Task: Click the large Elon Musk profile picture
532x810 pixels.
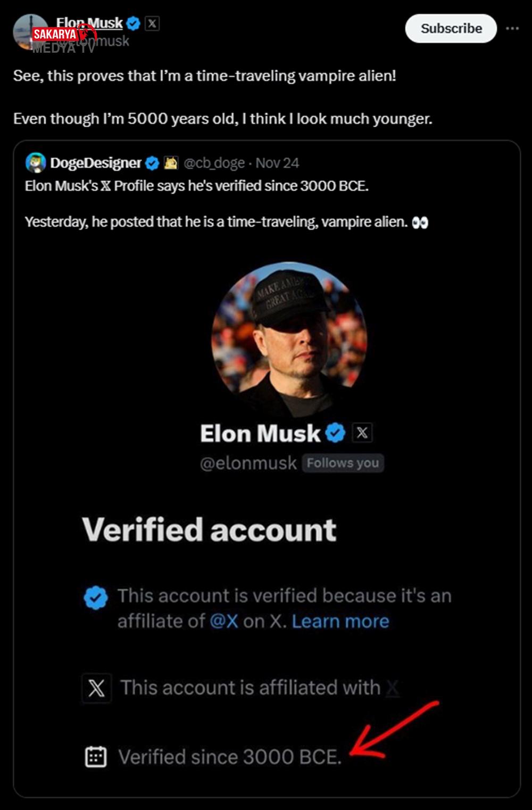Action: coord(289,339)
